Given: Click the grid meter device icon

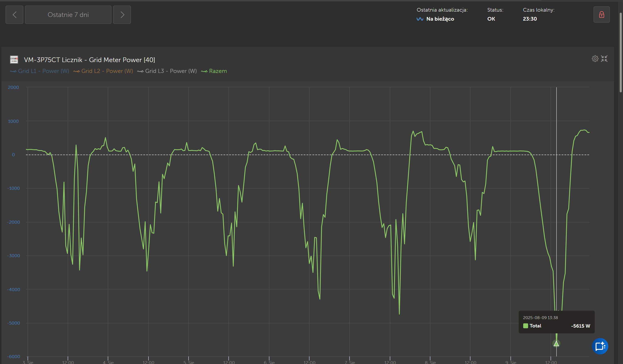Looking at the screenshot, I should (14, 59).
